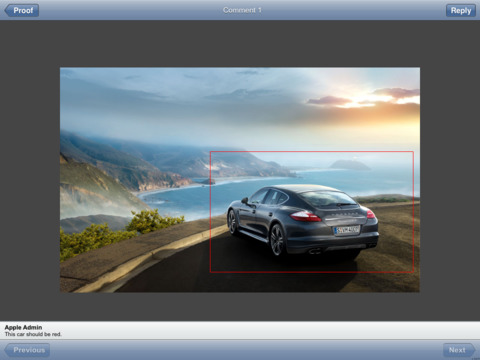This screenshot has height=360, width=480.
Task: Tap the gray Porsche in the proof
Action: tap(303, 221)
